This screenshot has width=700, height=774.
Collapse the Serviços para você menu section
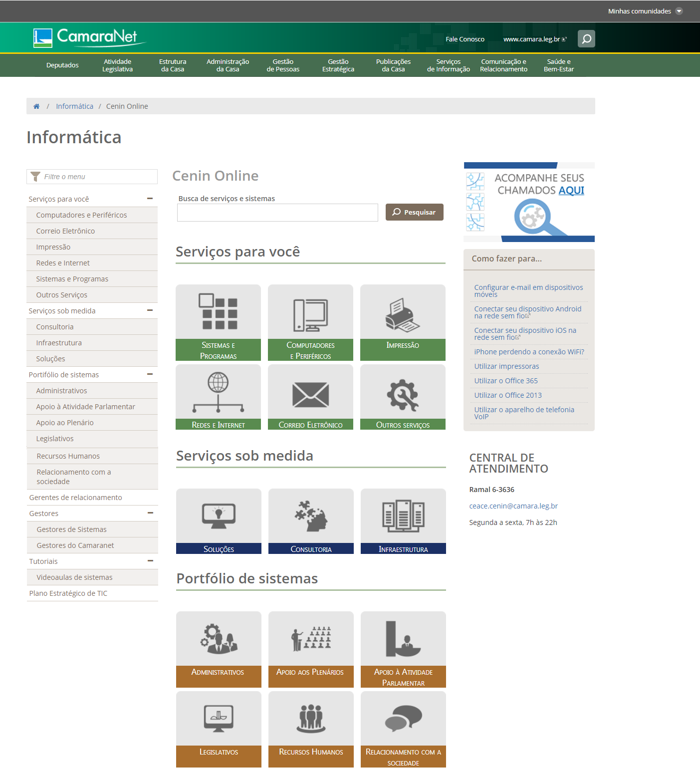click(150, 199)
